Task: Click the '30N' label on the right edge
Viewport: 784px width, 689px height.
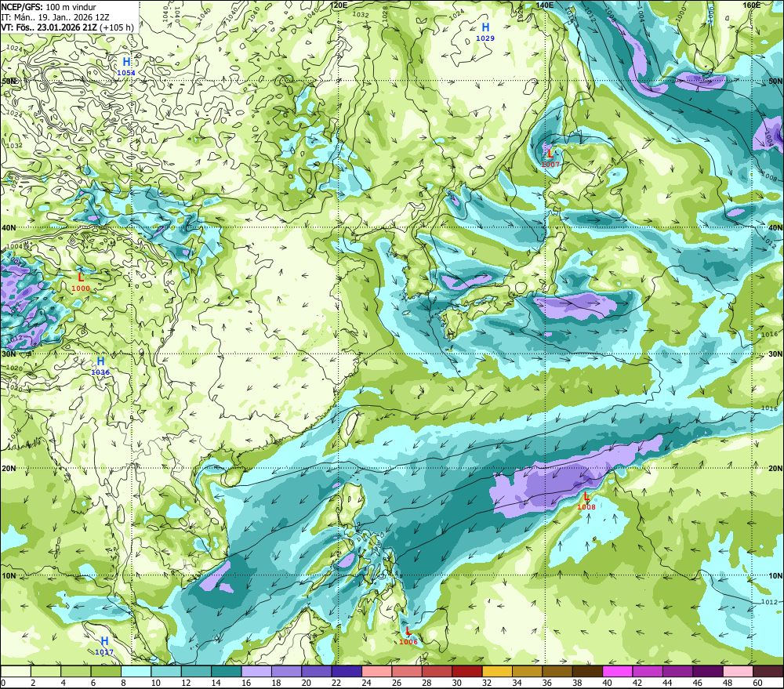Action: (775, 354)
